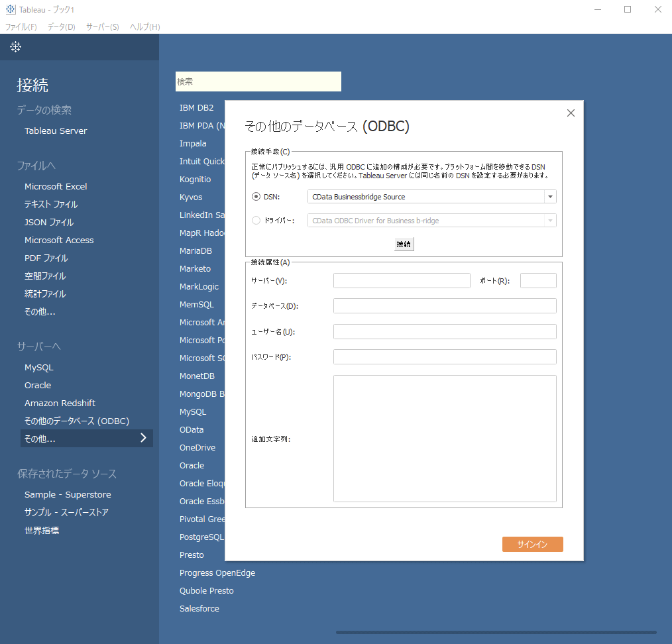Maximize the Tableau window
Viewport: 672px width, 644px height.
628,9
